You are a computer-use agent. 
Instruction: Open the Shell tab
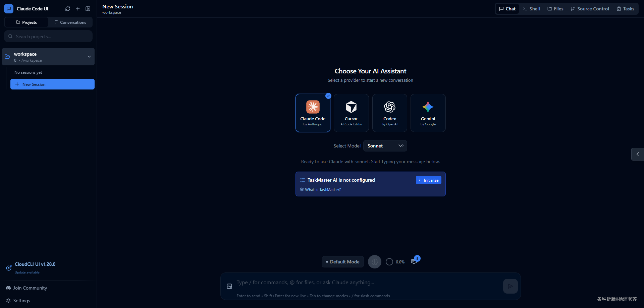(x=531, y=9)
